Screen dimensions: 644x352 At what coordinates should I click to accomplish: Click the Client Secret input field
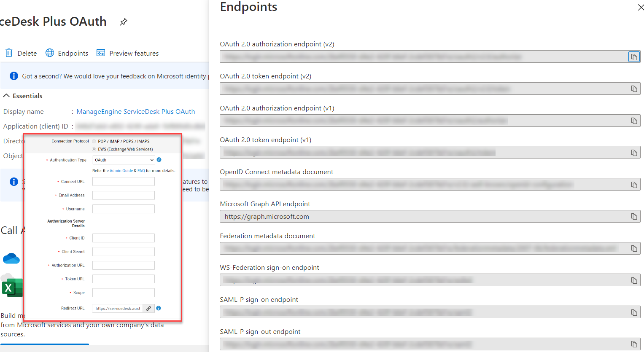click(124, 252)
